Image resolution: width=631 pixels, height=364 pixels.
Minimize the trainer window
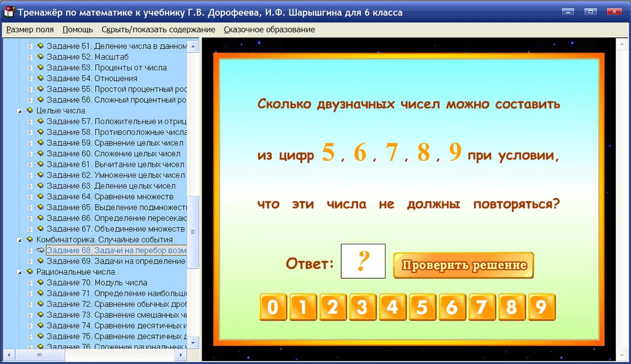(569, 11)
